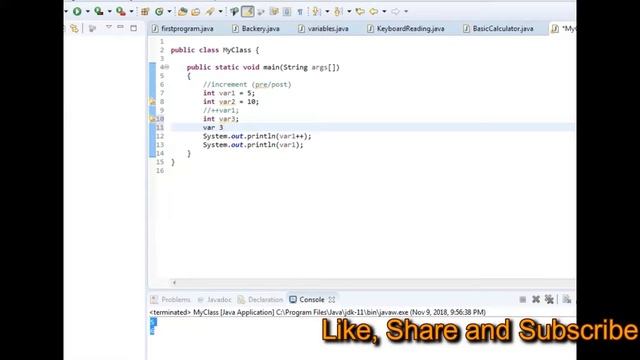640x360 pixels.
Task: Click the terminated MyClass launch description text
Action: click(318, 312)
